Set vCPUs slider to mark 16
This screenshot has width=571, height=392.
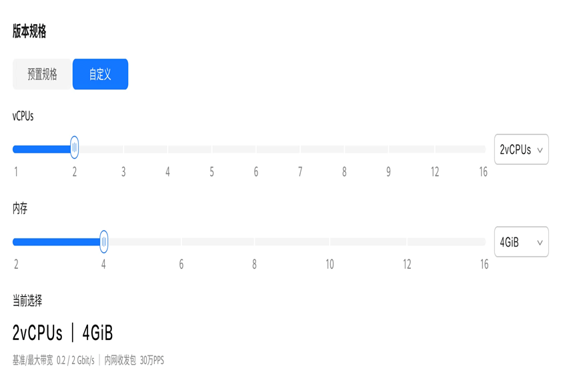click(x=483, y=149)
